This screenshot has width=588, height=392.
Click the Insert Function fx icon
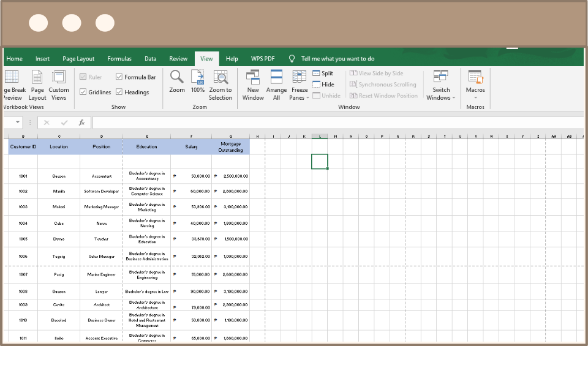[81, 123]
